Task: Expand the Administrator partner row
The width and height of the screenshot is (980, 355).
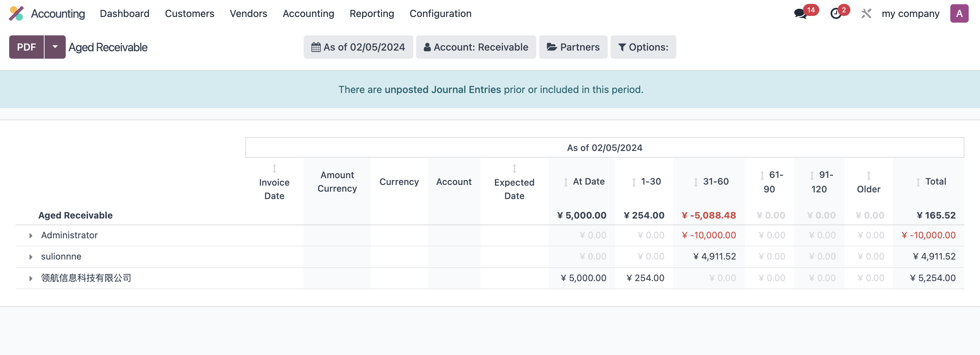Action: tap(31, 235)
